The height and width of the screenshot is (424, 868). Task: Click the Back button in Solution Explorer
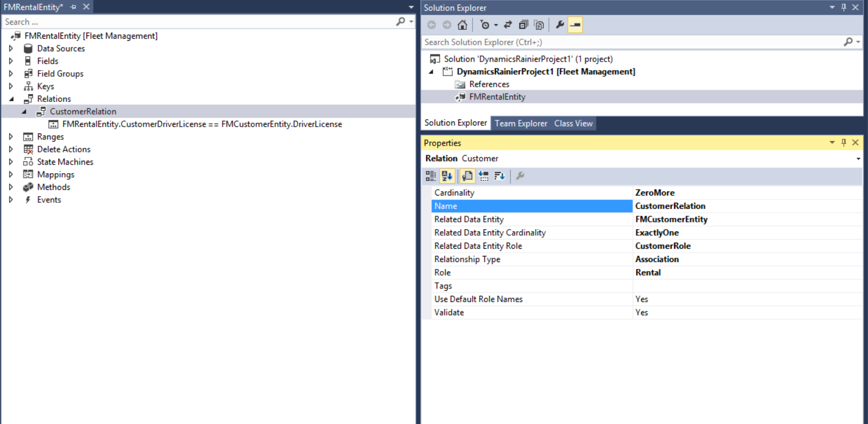431,25
